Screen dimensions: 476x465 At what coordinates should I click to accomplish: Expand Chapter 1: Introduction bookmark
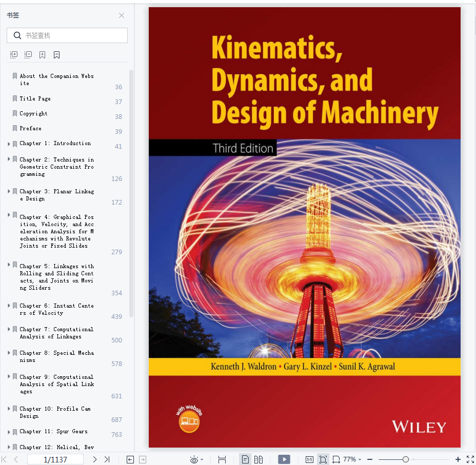click(x=9, y=144)
